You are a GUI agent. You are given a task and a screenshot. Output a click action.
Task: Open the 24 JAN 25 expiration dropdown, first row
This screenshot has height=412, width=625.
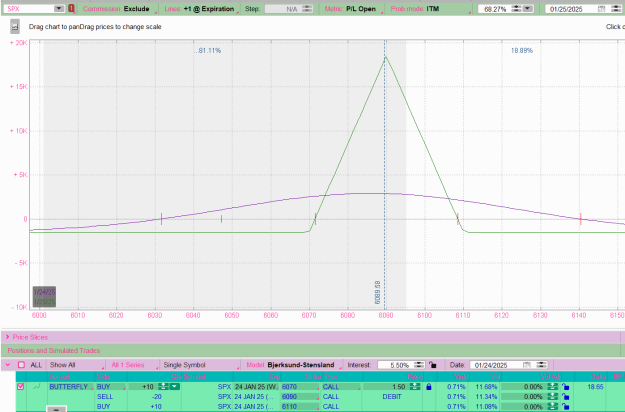click(x=256, y=386)
